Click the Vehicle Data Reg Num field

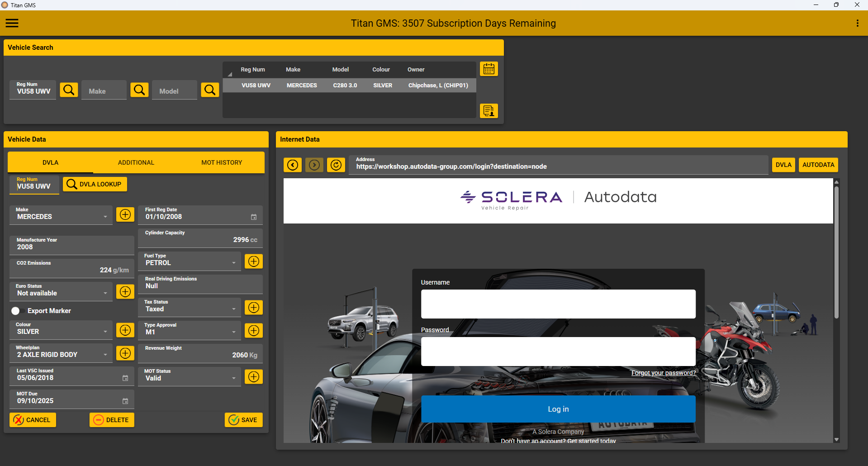(x=34, y=185)
